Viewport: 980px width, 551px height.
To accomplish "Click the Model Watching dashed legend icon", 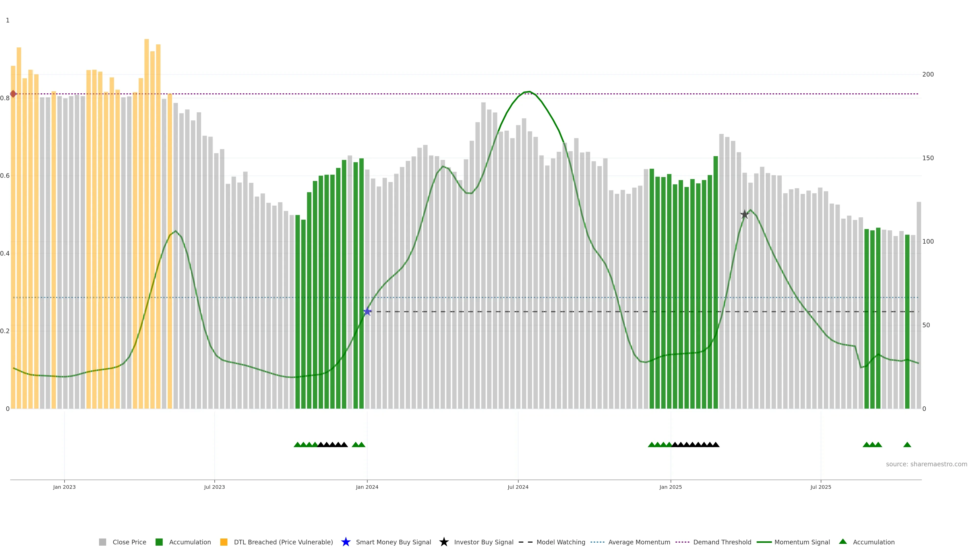I will [x=525, y=542].
